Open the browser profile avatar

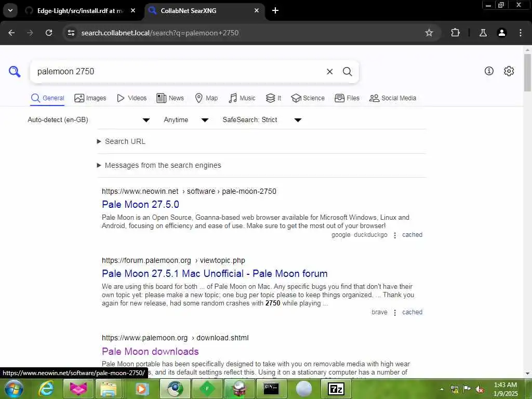(501, 33)
